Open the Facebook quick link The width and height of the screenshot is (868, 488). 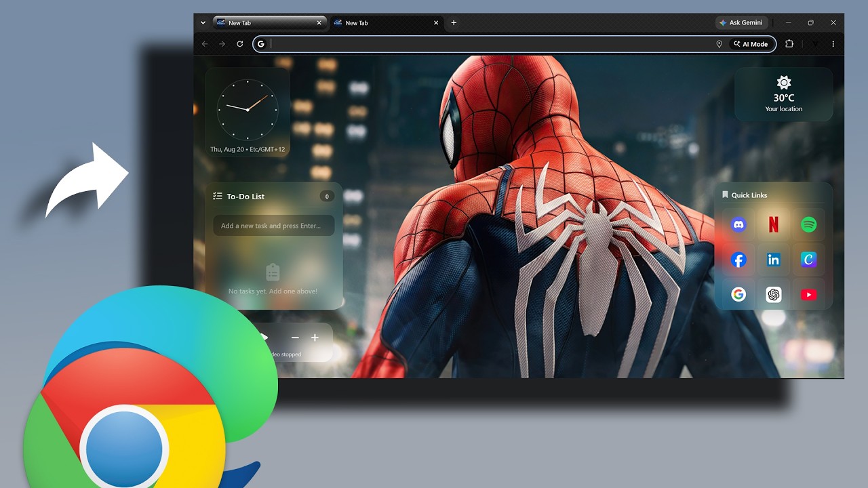point(738,260)
